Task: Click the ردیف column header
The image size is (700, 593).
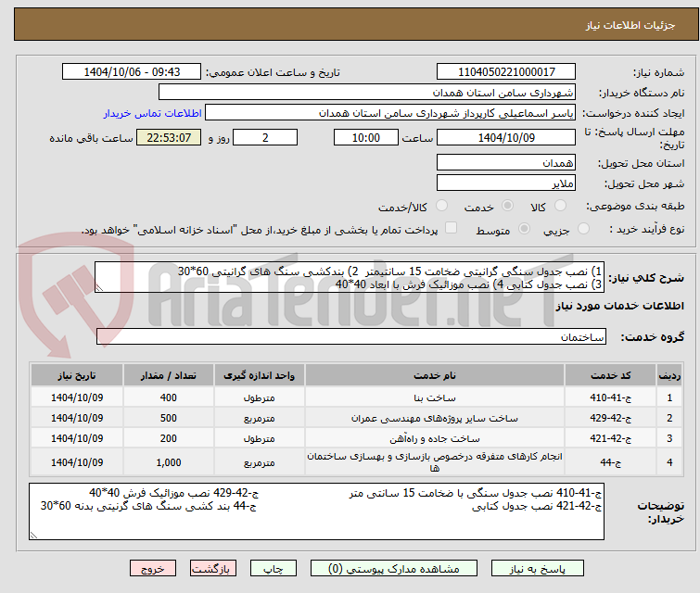Action: 669,375
